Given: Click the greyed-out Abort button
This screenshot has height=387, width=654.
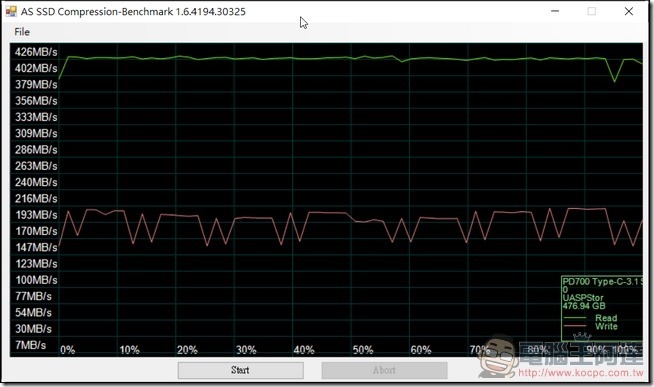Looking at the screenshot, I should coord(384,370).
